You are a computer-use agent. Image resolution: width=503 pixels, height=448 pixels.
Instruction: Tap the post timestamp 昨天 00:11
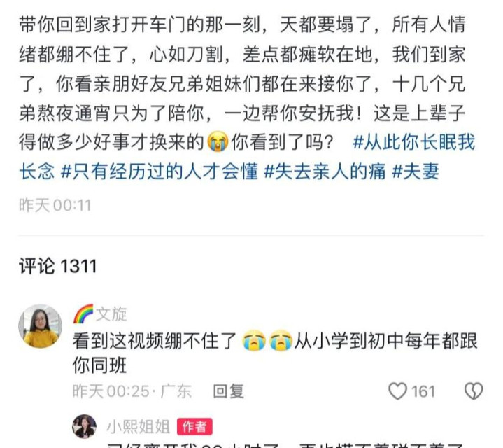click(55, 205)
